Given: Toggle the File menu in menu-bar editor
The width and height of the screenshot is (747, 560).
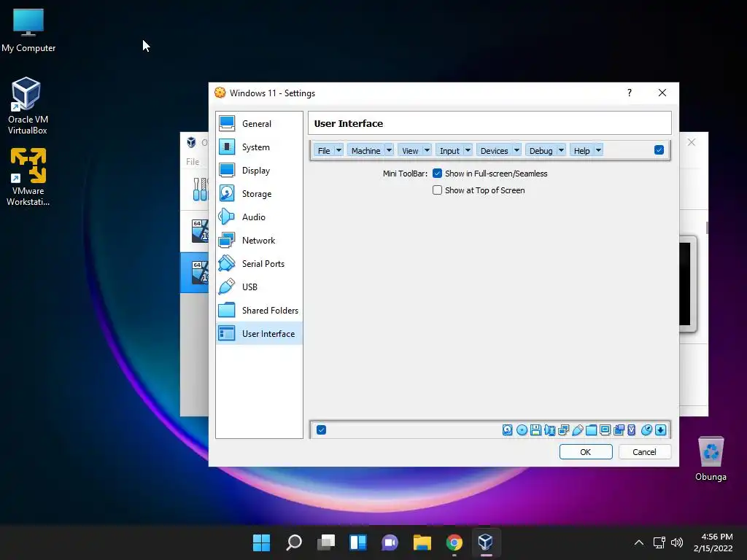Looking at the screenshot, I should [x=324, y=150].
